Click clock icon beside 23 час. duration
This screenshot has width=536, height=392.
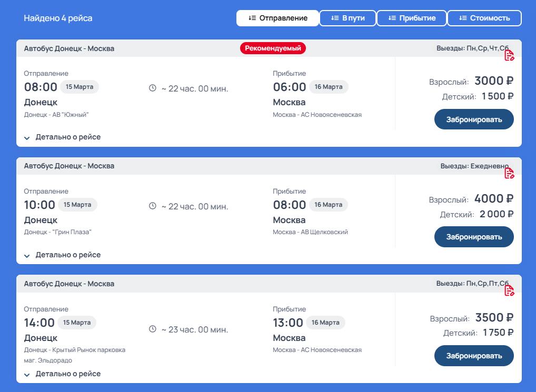pos(153,329)
